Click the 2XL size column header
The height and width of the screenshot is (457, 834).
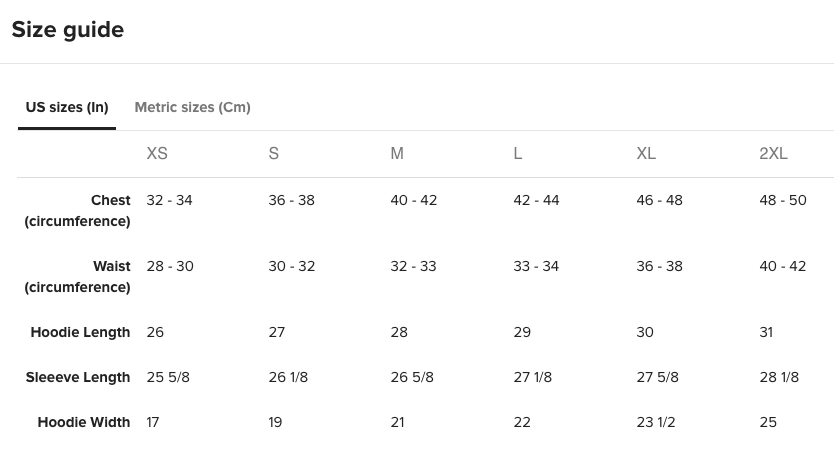tap(773, 154)
